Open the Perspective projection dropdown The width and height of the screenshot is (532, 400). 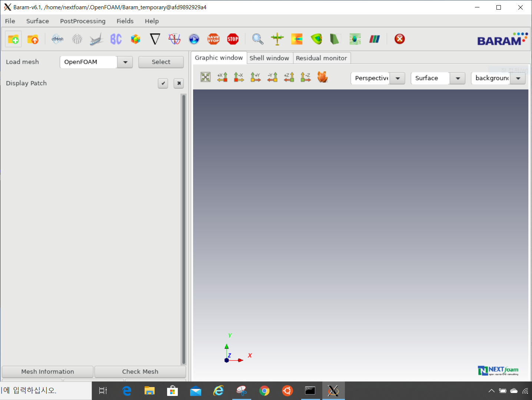397,78
